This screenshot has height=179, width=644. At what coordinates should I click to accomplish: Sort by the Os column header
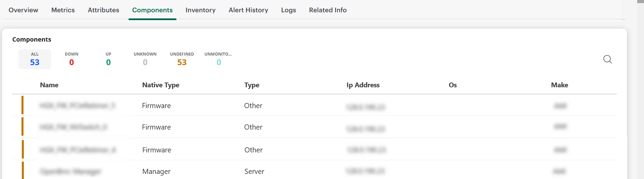(x=453, y=85)
